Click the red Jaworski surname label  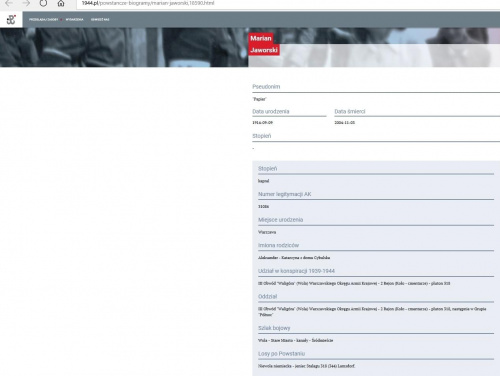264,50
